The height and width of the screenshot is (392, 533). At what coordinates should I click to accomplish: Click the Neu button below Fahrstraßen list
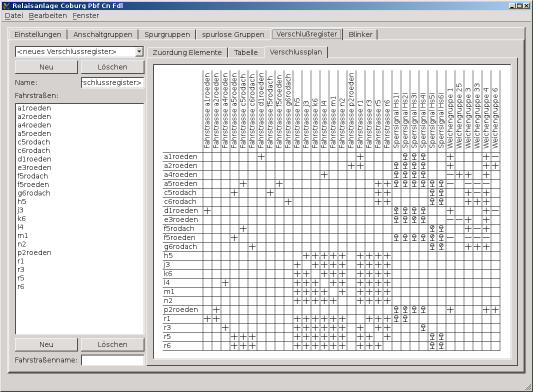46,344
